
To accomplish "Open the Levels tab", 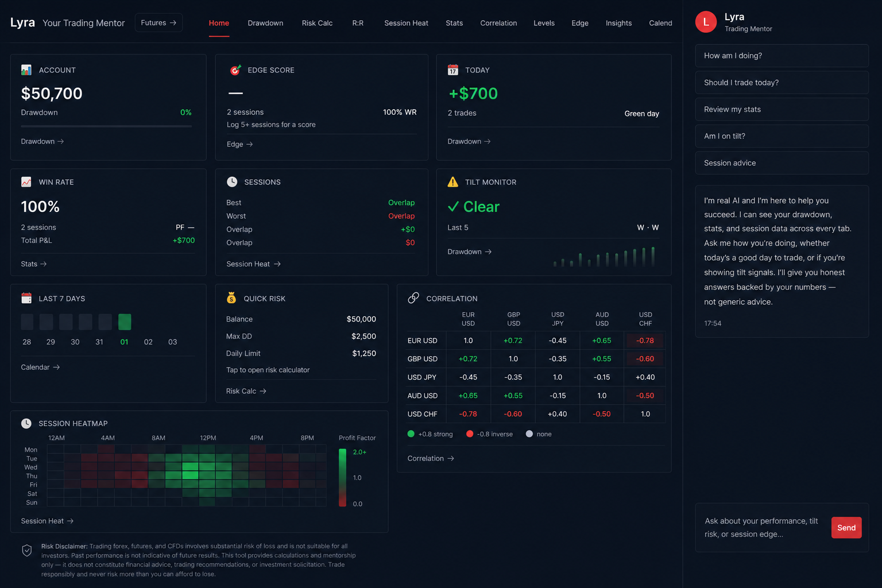I will click(544, 23).
